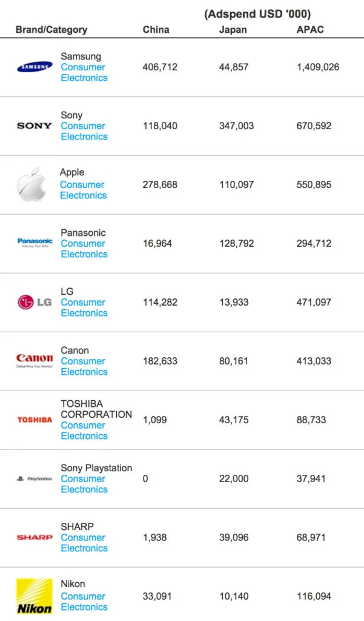This screenshot has width=364, height=621.
Task: Open Samsung's Consumer Electronics category link
Action: coord(84,73)
